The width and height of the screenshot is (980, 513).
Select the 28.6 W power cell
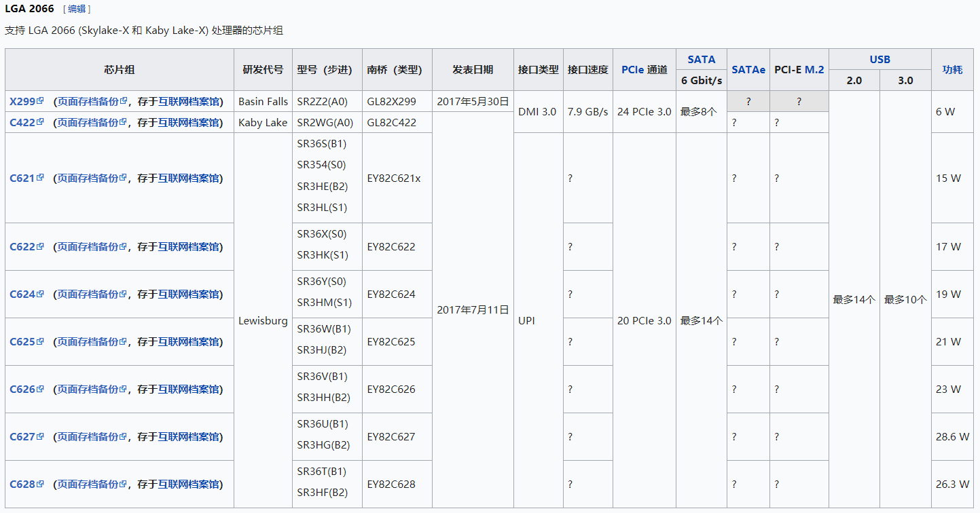(954, 436)
